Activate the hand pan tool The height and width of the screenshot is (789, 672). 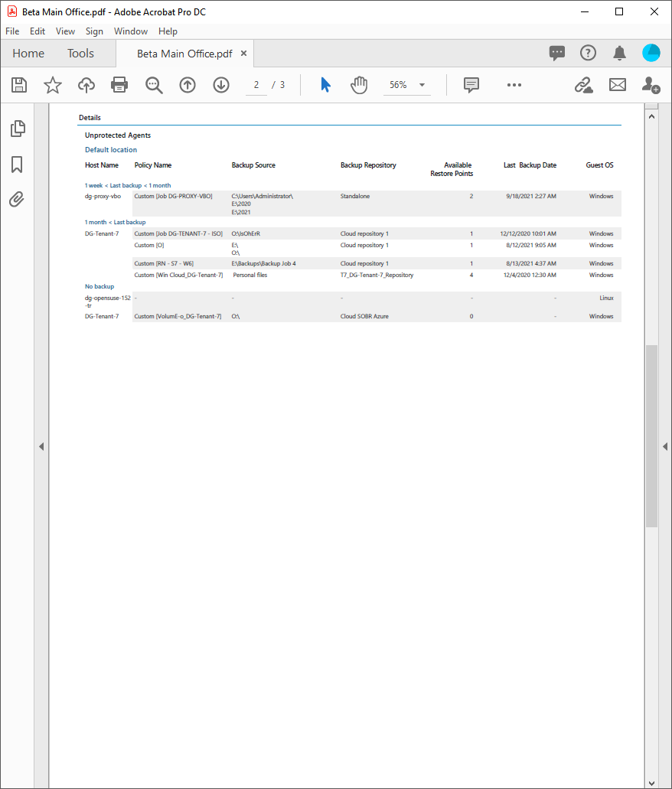coord(359,84)
